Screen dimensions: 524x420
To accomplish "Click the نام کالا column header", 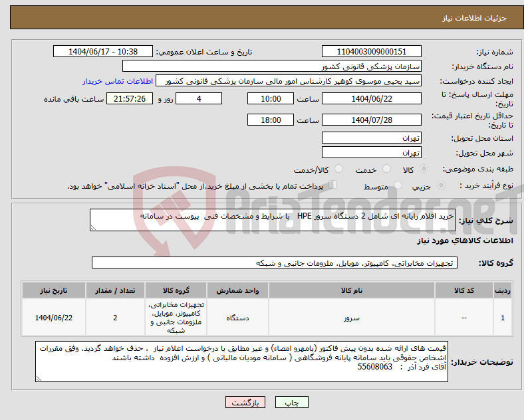I will [x=352, y=290].
